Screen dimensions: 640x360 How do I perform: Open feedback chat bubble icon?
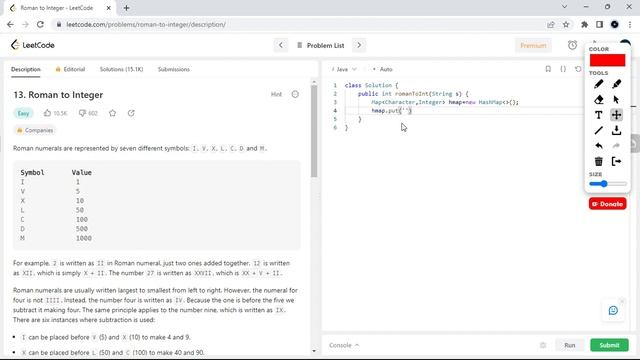(613, 311)
